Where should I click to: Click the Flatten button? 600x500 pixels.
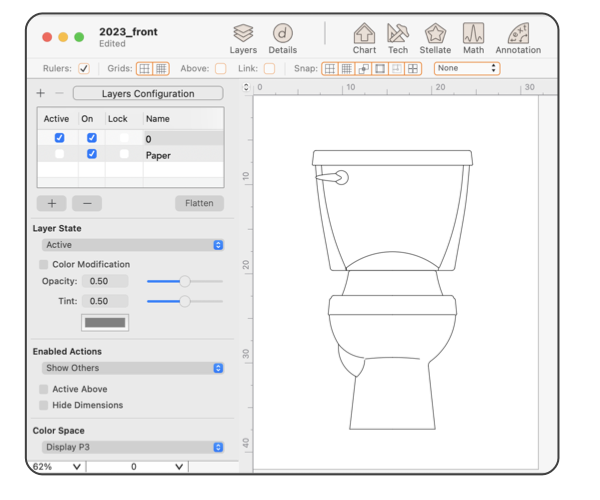pyautogui.click(x=199, y=203)
